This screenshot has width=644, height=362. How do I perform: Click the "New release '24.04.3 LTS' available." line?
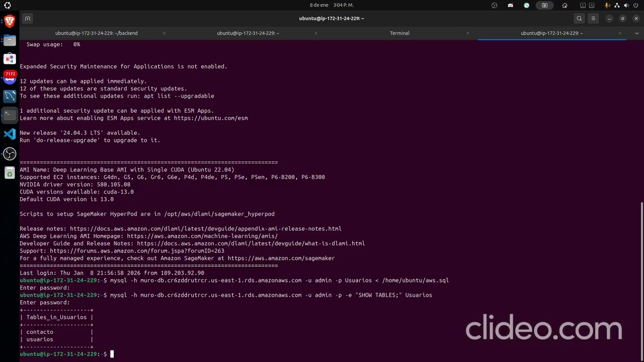80,133
